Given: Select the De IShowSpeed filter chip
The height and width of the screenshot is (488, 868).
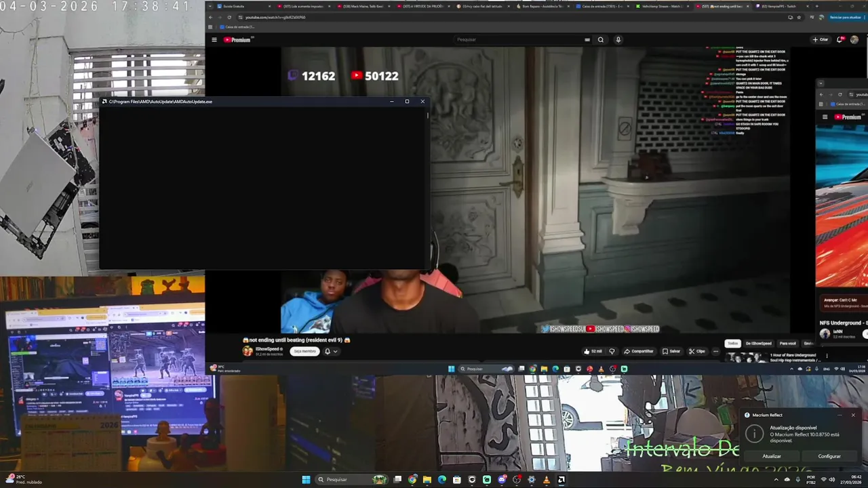Looking at the screenshot, I should (x=758, y=344).
